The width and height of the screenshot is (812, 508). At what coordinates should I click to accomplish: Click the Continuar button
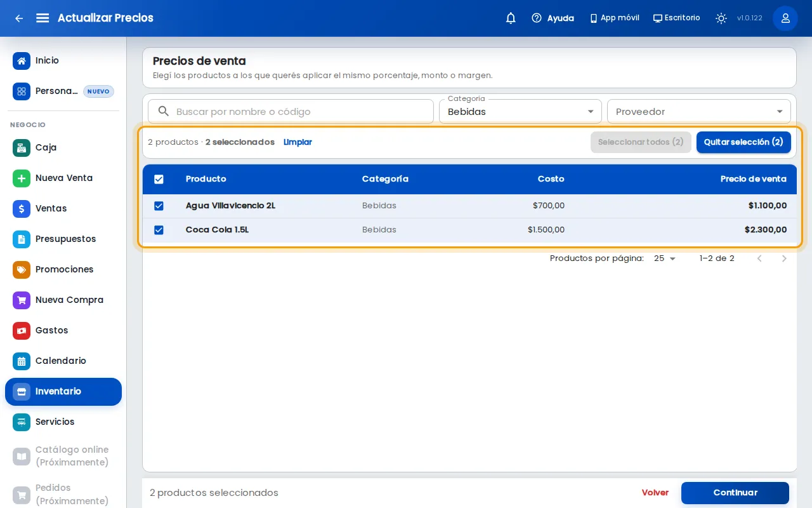pyautogui.click(x=735, y=493)
